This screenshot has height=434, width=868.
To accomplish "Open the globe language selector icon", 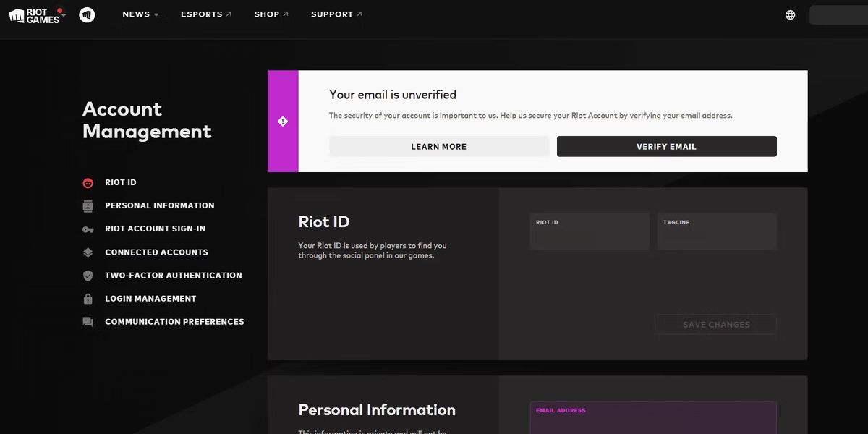I will [x=791, y=14].
